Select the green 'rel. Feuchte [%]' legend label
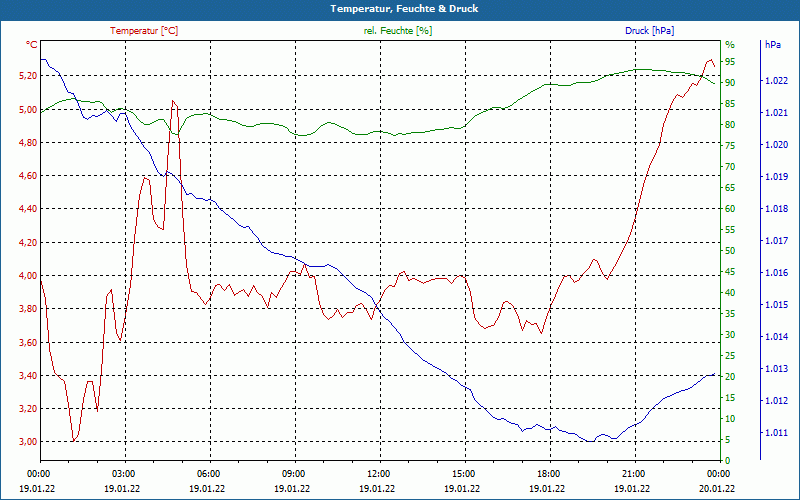800x500 pixels. tap(397, 31)
